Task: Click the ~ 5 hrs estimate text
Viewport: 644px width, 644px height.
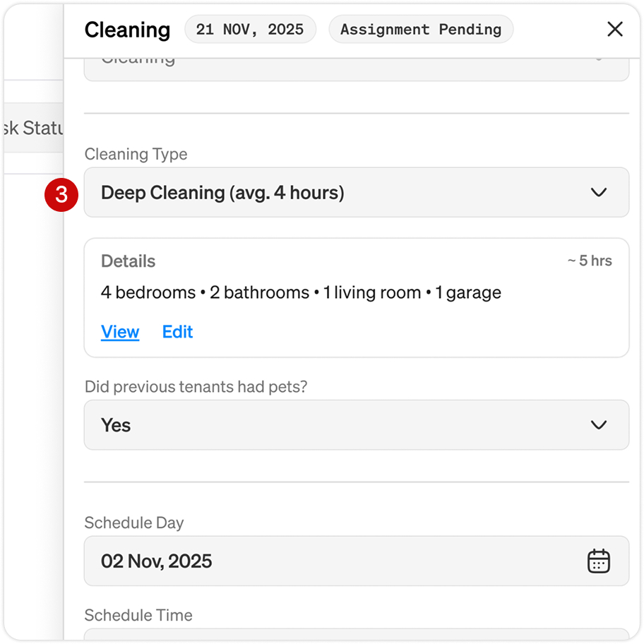Action: point(589,261)
